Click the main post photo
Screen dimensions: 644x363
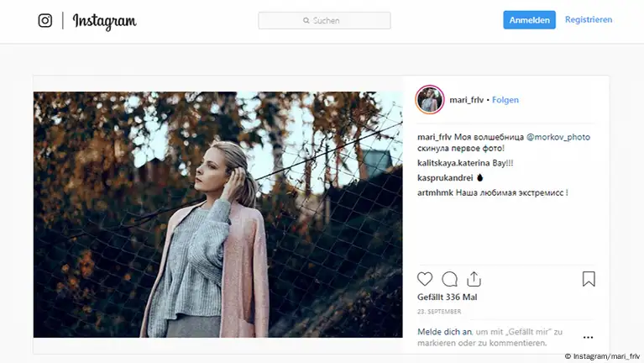point(217,214)
